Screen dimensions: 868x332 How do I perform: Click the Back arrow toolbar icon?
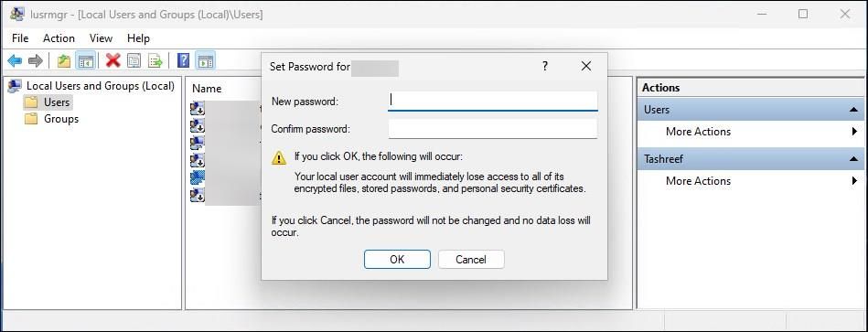(x=15, y=61)
